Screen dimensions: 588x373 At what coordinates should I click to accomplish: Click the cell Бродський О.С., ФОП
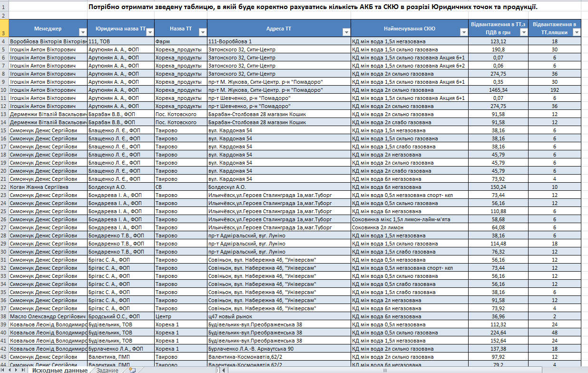click(121, 316)
